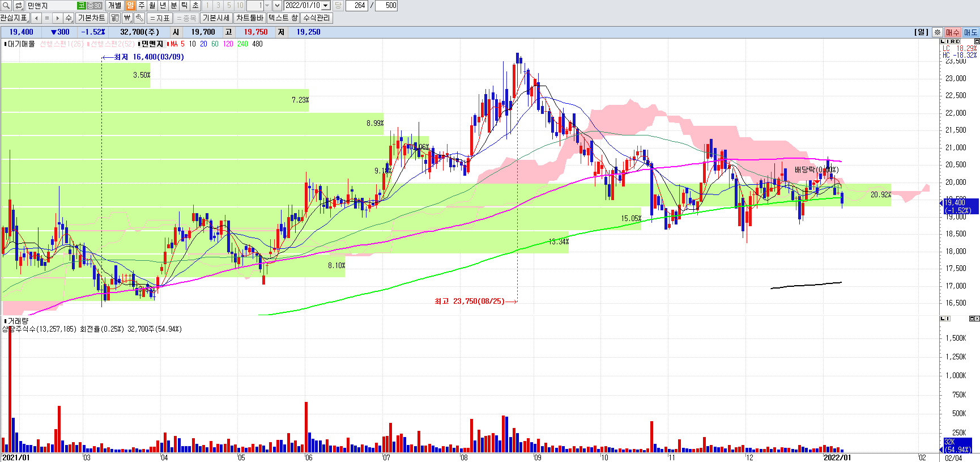Click the single wrench settings icon
This screenshot has width=980, height=462.
(139, 18)
